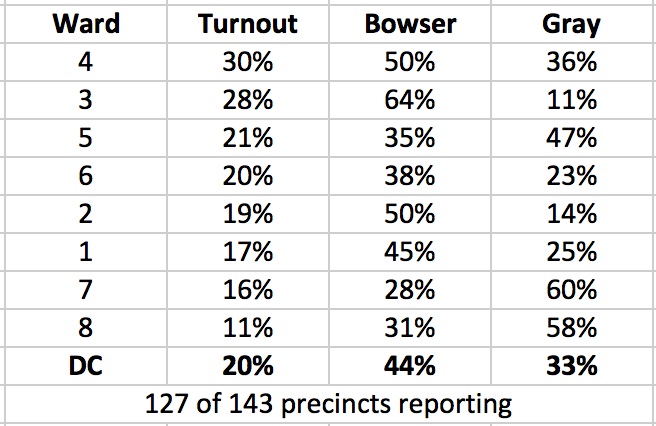Image resolution: width=656 pixels, height=426 pixels.
Task: Click Ward 7 Bowser cell showing 28%
Action: tap(410, 290)
